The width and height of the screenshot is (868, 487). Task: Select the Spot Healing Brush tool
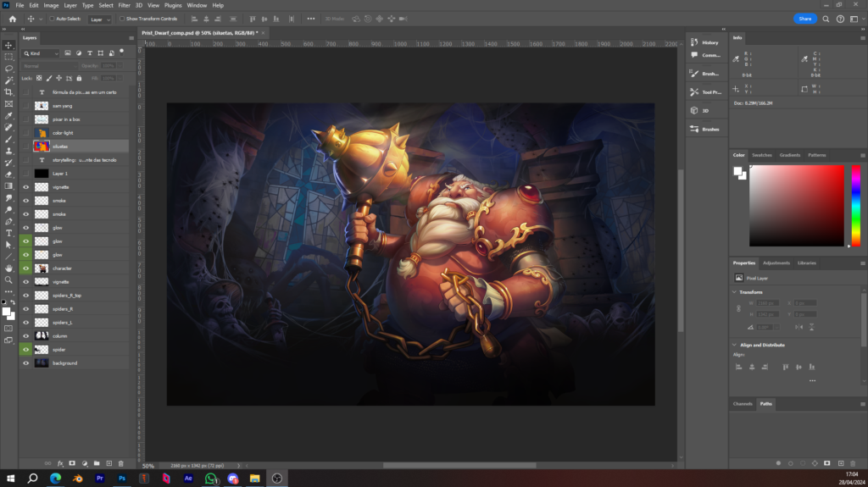click(8, 127)
